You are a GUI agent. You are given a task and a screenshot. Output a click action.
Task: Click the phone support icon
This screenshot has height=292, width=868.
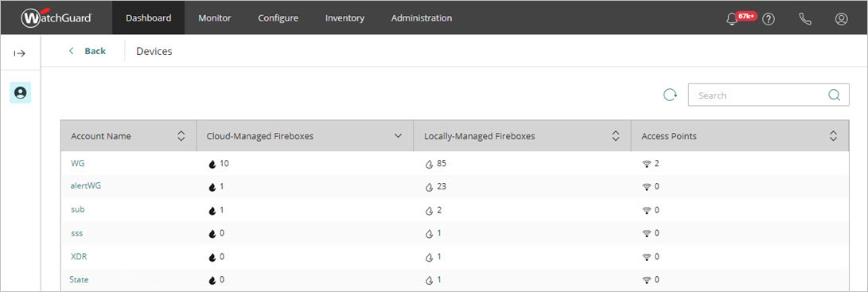coord(805,19)
